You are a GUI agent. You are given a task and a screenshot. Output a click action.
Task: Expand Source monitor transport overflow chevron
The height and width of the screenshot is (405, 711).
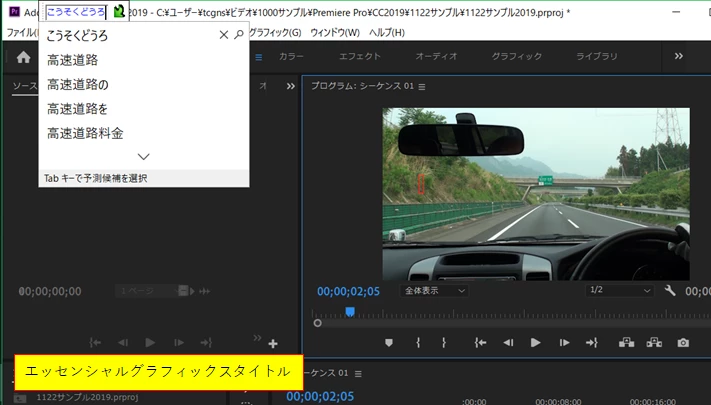click(257, 337)
